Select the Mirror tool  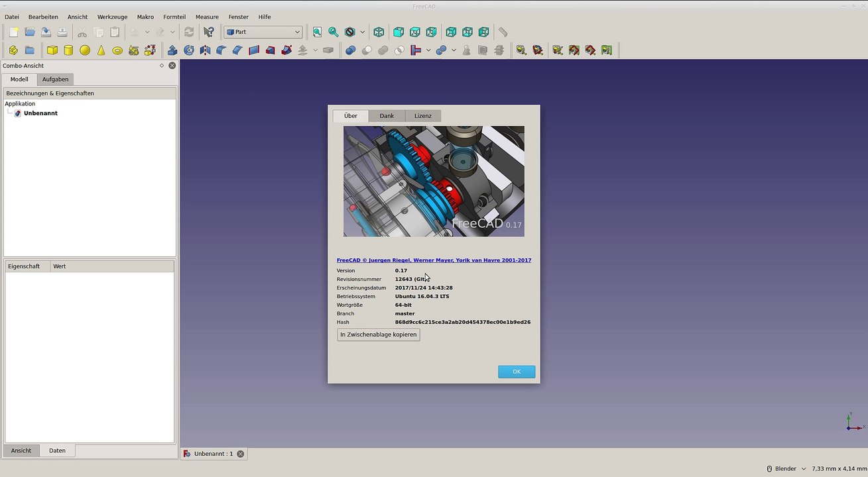tap(205, 50)
